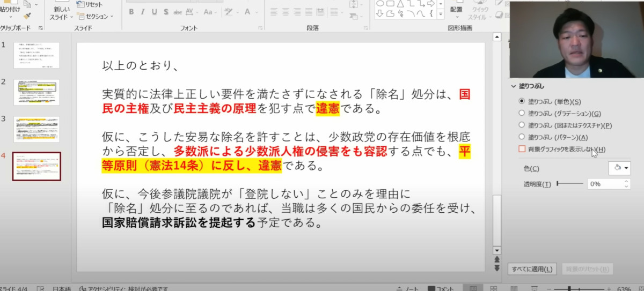The image size is (644, 291).
Task: Click the text highlight color pen icon
Action: point(229,12)
